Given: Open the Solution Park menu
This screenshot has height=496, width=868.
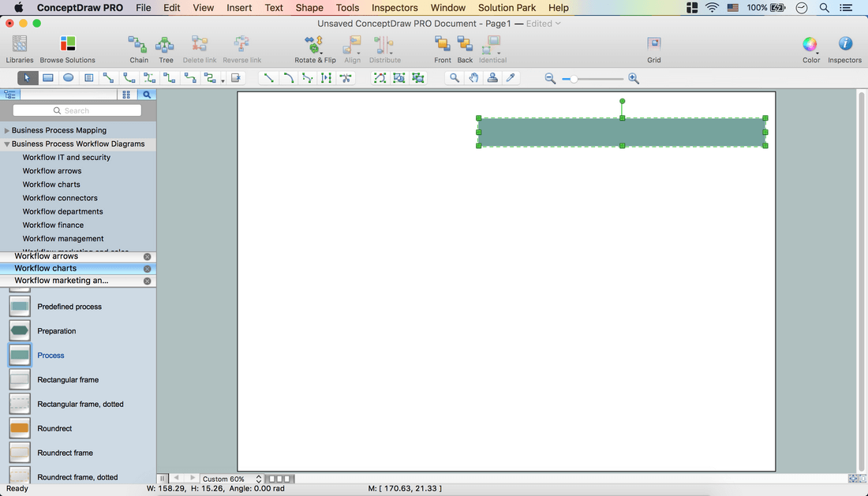Looking at the screenshot, I should pyautogui.click(x=507, y=8).
